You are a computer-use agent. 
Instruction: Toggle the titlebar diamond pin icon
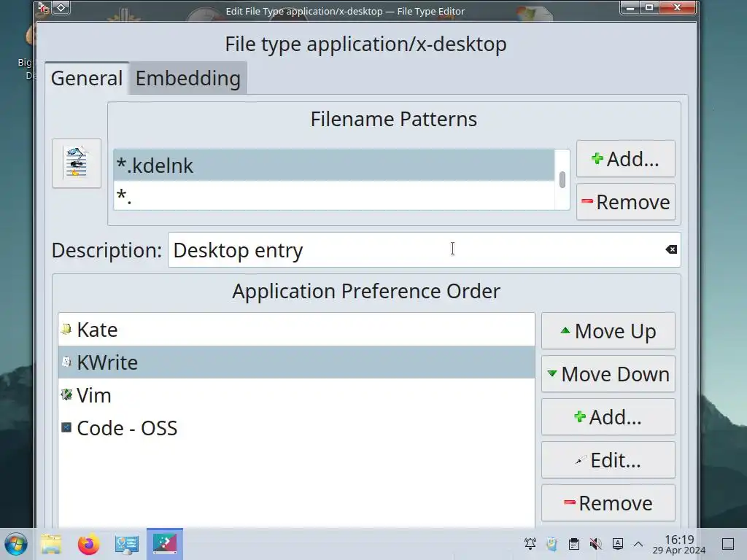61,7
